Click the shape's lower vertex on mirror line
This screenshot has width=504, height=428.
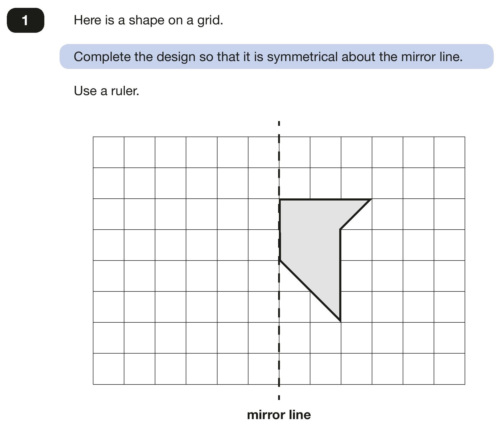pos(280,260)
